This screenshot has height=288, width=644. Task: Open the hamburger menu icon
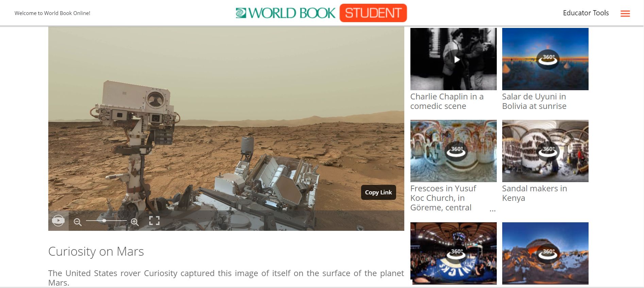pos(625,13)
